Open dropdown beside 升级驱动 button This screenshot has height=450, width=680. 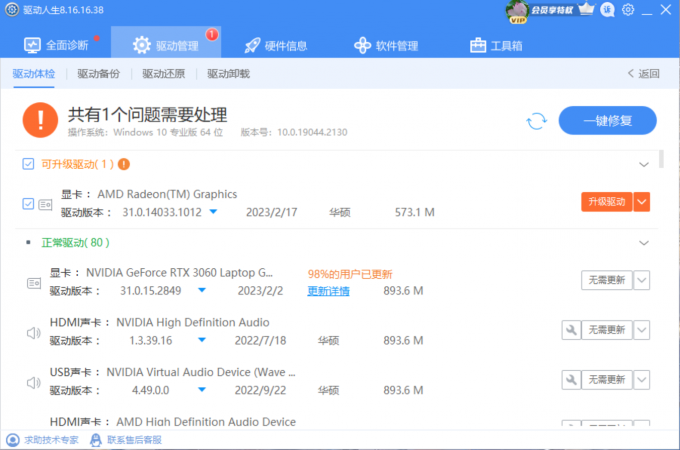tap(642, 202)
